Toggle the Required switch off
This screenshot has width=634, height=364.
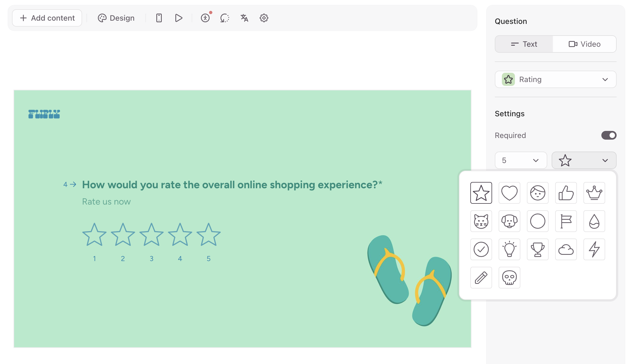(x=609, y=135)
